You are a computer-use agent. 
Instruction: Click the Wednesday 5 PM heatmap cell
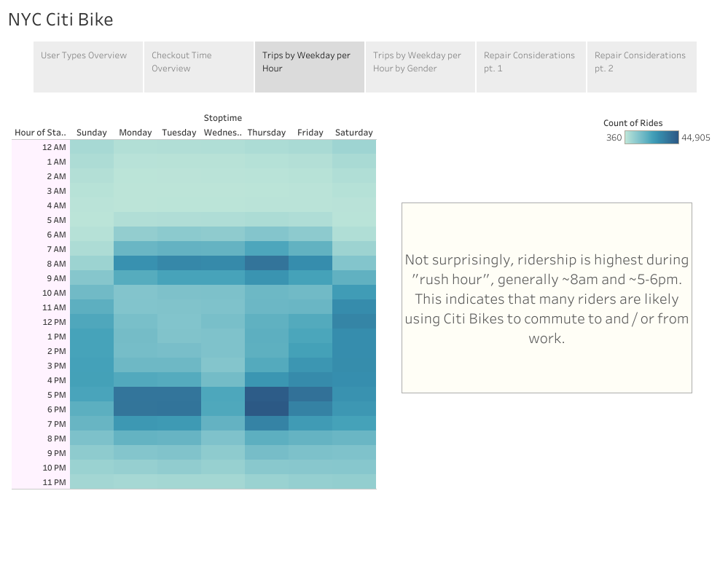[223, 395]
